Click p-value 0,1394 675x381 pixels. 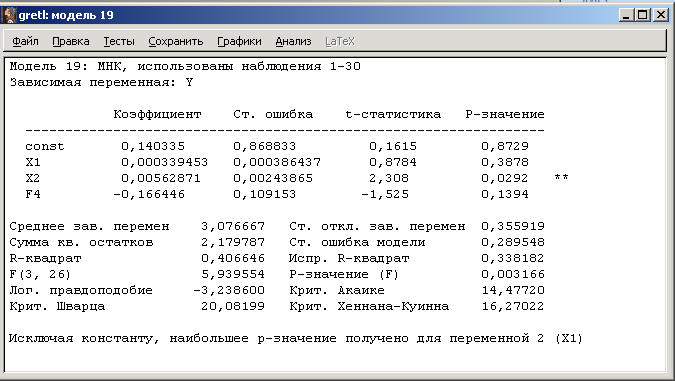[505, 194]
